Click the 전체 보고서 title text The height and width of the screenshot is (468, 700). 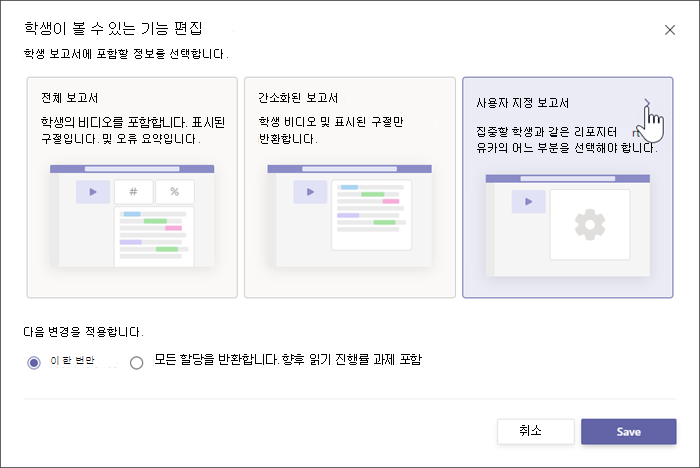tap(70, 98)
